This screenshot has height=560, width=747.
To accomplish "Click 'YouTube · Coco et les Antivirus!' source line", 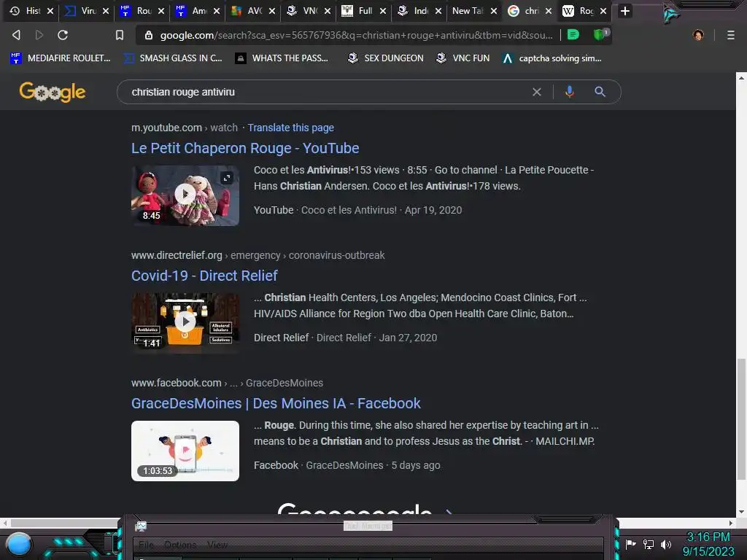I will point(325,210).
